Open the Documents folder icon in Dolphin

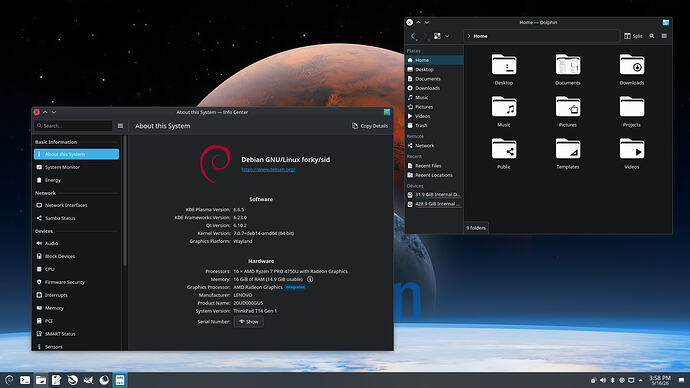tap(568, 65)
